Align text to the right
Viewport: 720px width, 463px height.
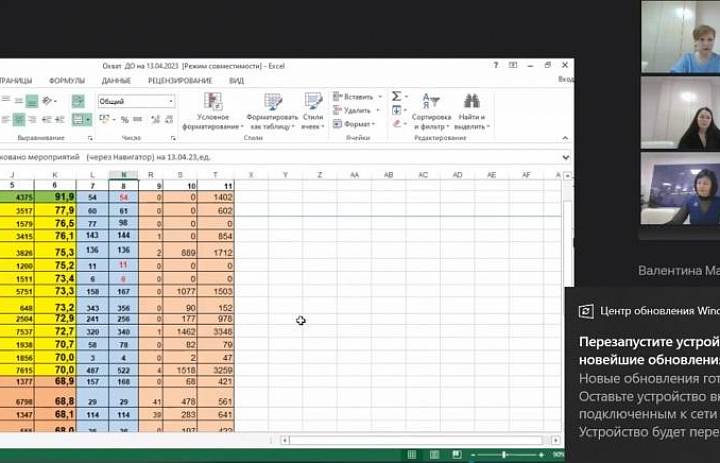pos(32,119)
